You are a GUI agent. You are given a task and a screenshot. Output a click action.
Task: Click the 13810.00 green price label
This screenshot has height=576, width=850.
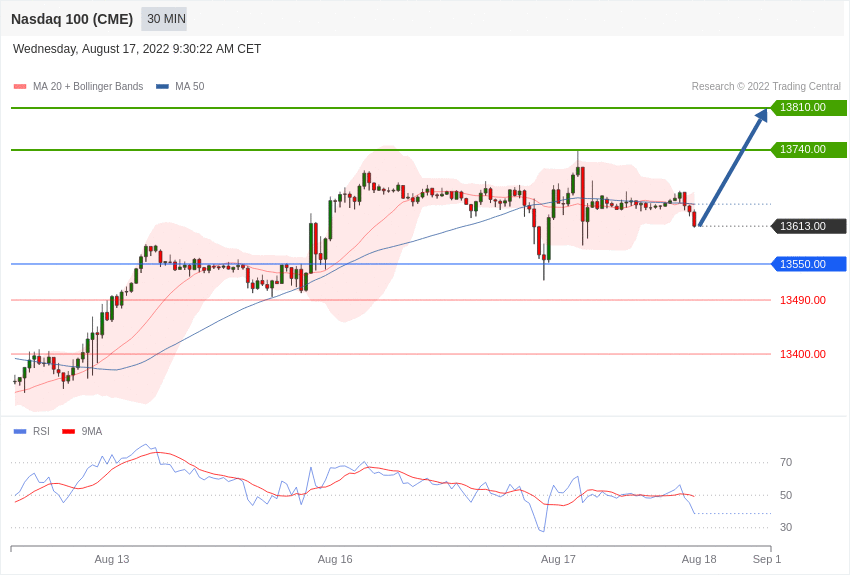[808, 107]
